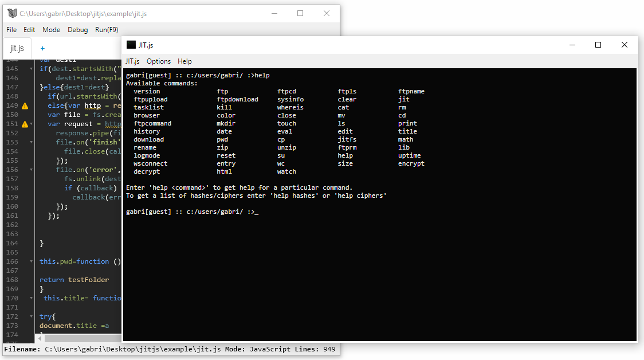Click warning icon on line 149
Image resolution: width=644 pixels, height=360 pixels.
click(25, 106)
